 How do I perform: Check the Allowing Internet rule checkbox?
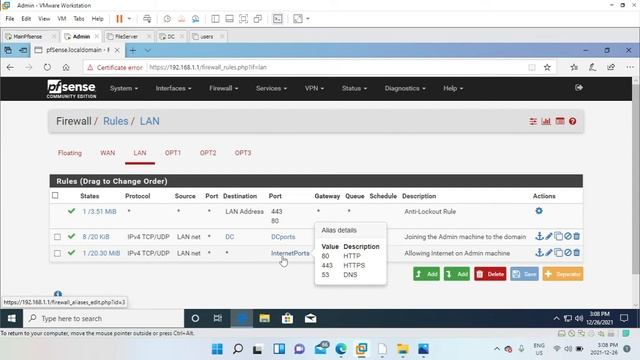58,253
